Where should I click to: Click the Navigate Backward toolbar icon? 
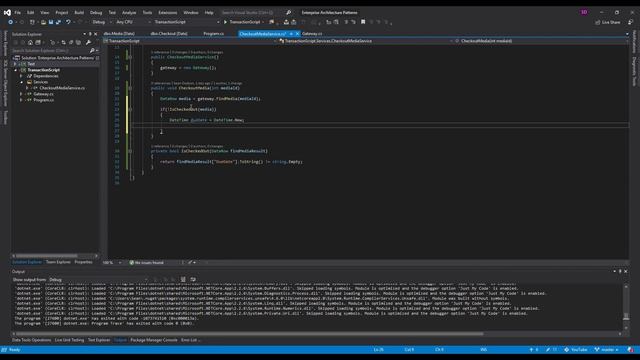tap(11, 22)
